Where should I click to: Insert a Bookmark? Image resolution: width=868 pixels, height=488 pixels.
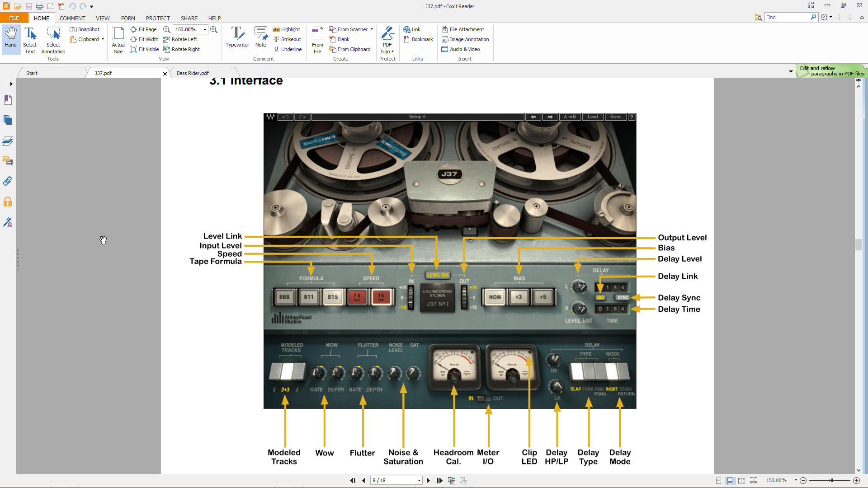pos(418,39)
